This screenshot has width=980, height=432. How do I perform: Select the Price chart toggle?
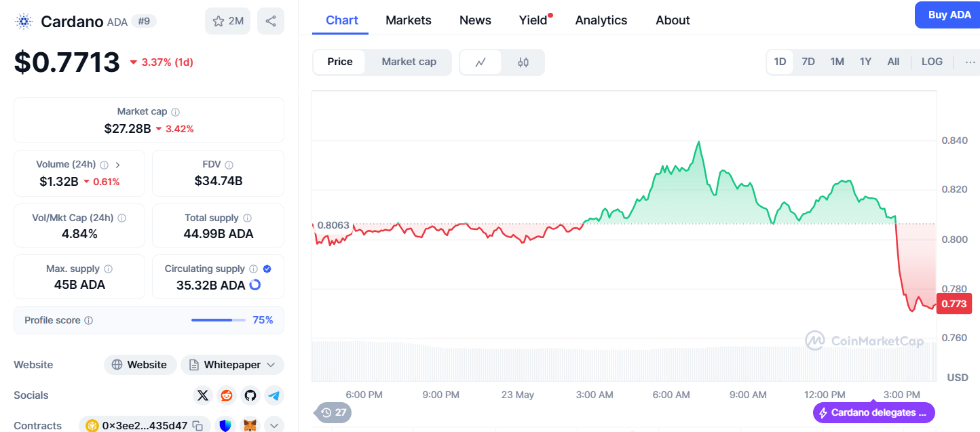339,62
